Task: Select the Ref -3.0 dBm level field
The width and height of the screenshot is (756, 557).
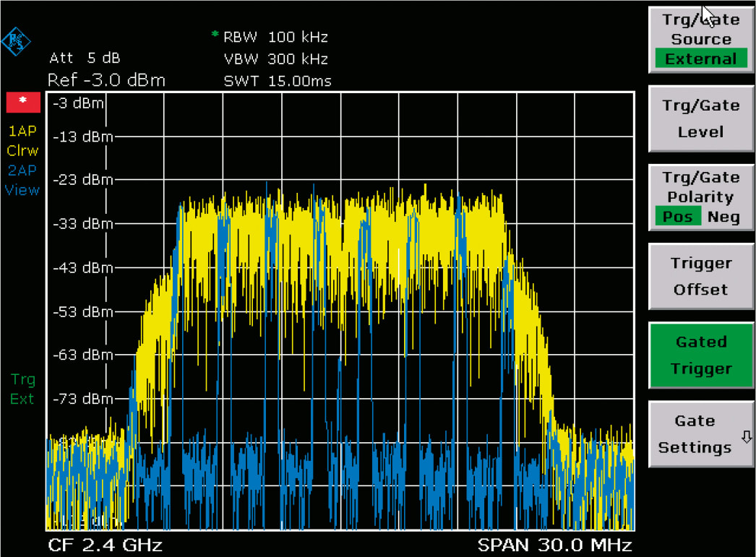Action: click(x=106, y=80)
